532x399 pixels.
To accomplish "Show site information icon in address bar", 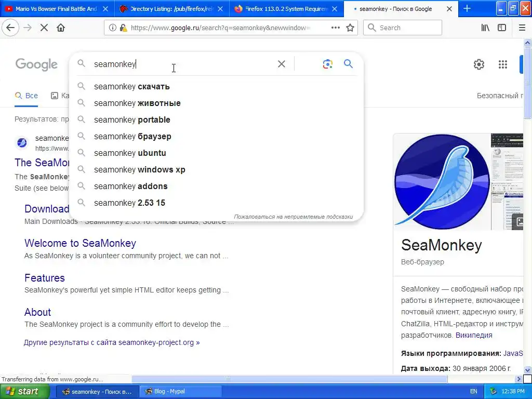I will point(112,28).
